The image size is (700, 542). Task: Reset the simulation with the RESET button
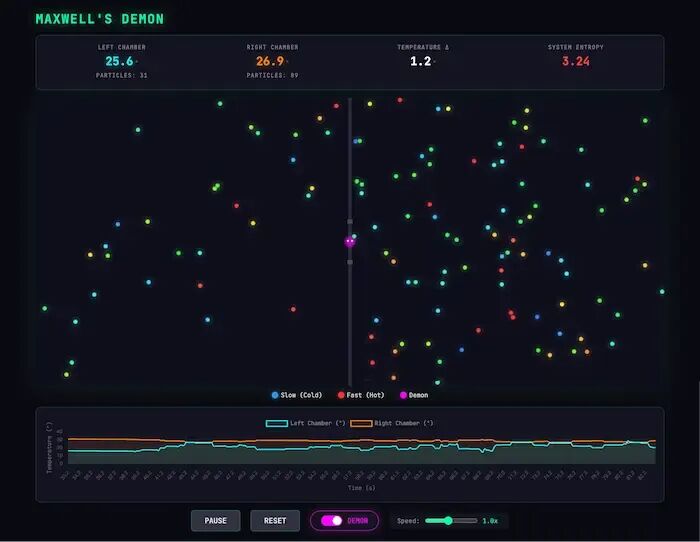(x=275, y=521)
